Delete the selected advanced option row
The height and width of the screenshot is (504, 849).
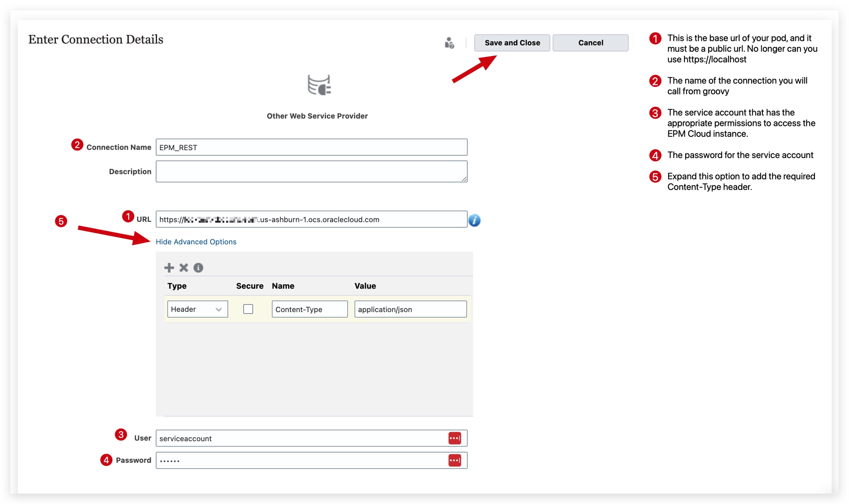tap(184, 268)
